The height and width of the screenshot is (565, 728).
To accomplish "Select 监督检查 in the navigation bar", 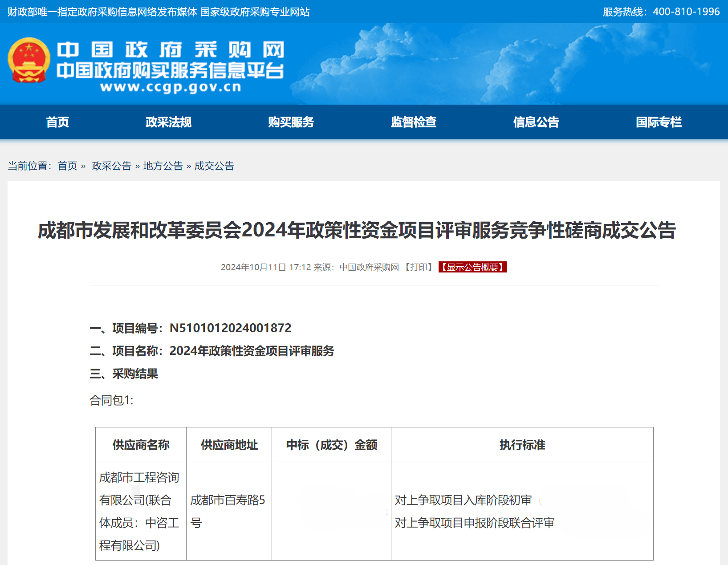I will coord(413,122).
